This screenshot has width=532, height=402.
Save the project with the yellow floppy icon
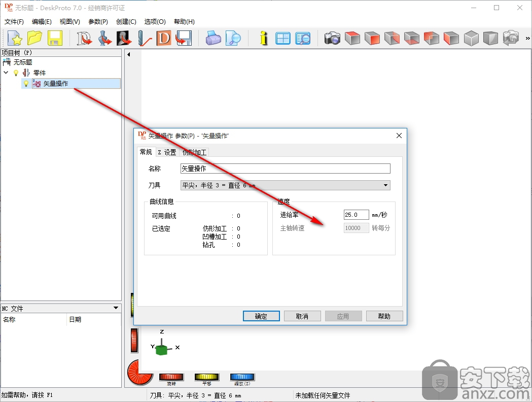[55, 38]
